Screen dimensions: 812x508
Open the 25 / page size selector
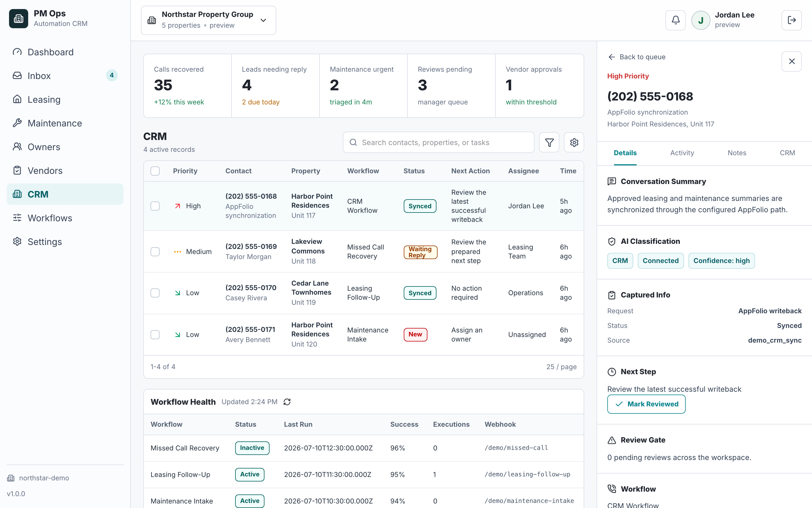click(561, 367)
